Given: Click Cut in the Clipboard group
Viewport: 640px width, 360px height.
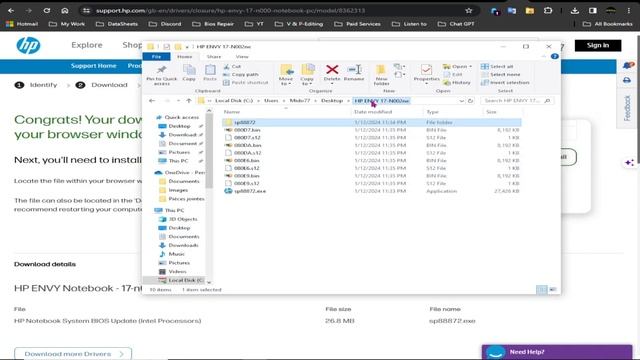Looking at the screenshot, I should click(232, 67).
